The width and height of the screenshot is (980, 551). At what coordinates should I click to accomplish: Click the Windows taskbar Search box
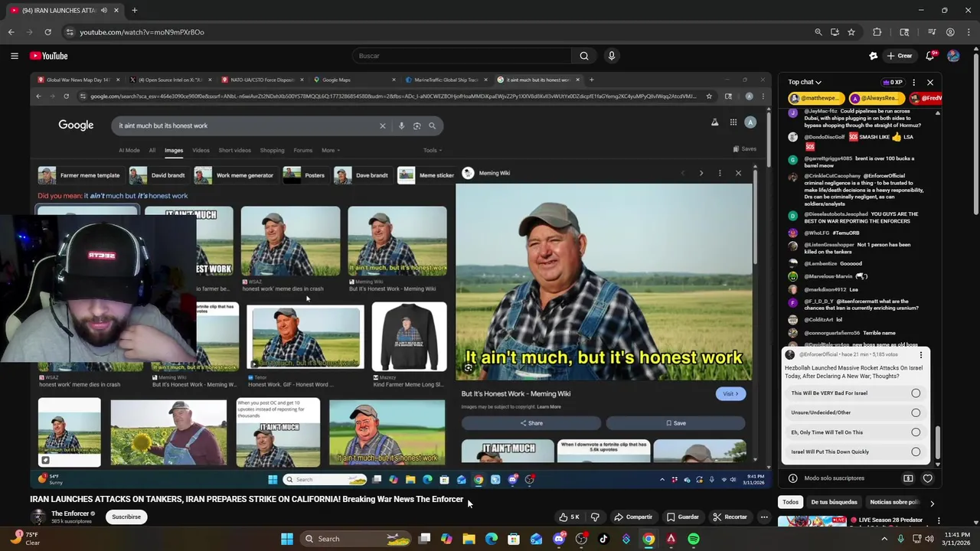click(x=355, y=539)
